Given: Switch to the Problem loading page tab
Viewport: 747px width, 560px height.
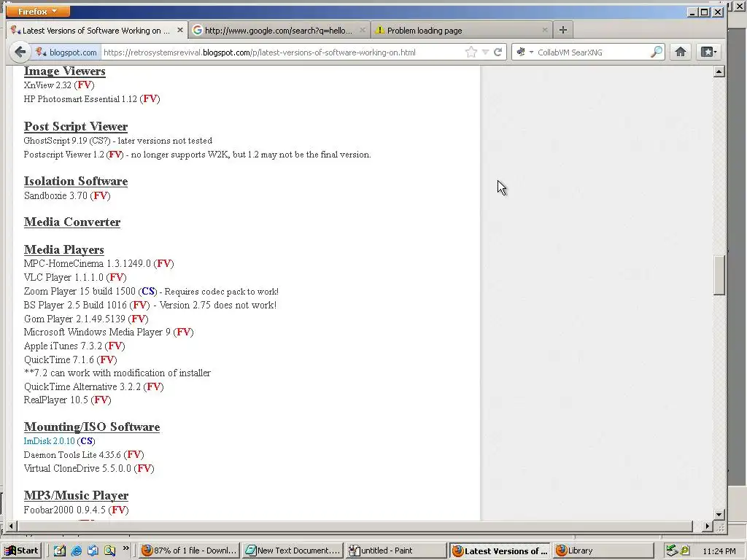Looking at the screenshot, I should tap(461, 30).
